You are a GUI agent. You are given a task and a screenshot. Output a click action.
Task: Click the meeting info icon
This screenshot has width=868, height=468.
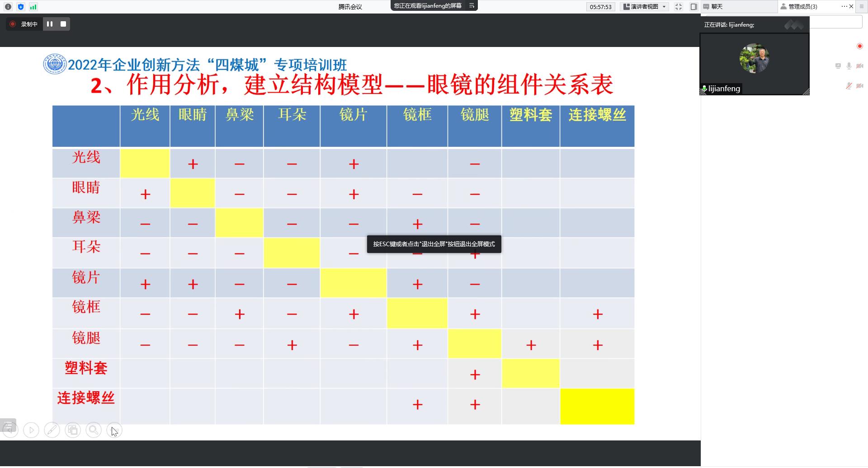[x=8, y=7]
